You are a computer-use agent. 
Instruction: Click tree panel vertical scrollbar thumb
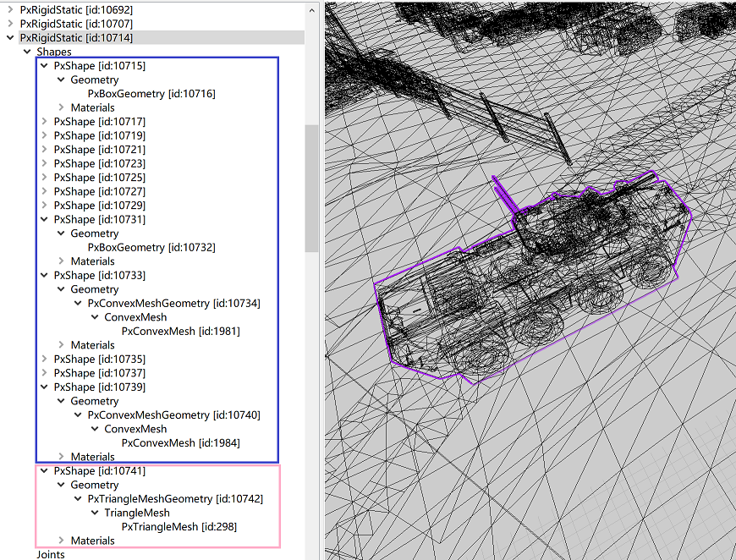tap(311, 189)
